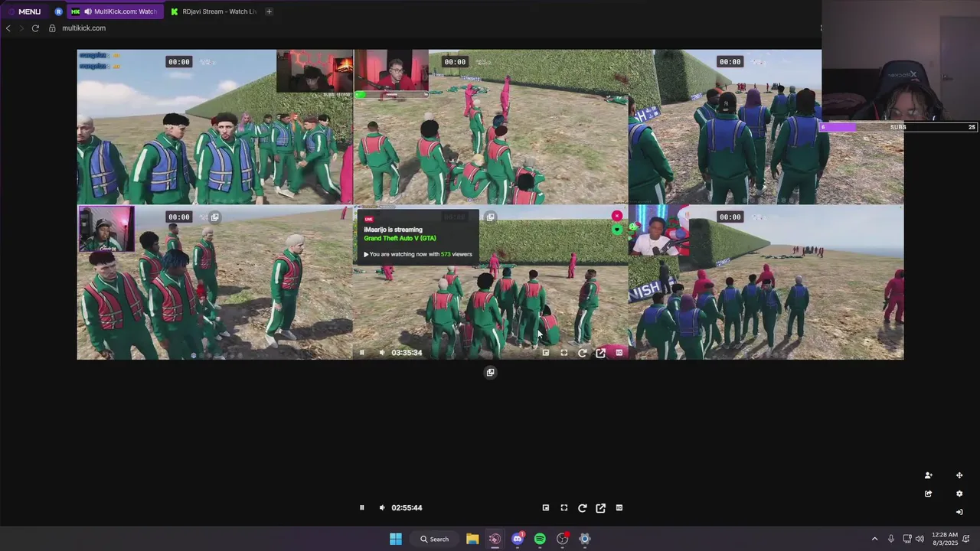
Task: Open Discord from taskbar
Action: coord(518,539)
